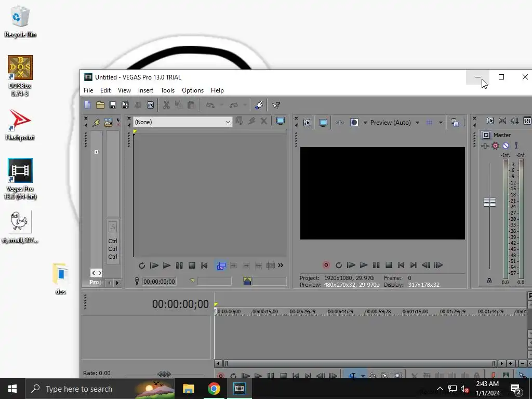The image size is (532, 399).
Task: Open Project Video Properties in preview toolbar
Action: 307,123
